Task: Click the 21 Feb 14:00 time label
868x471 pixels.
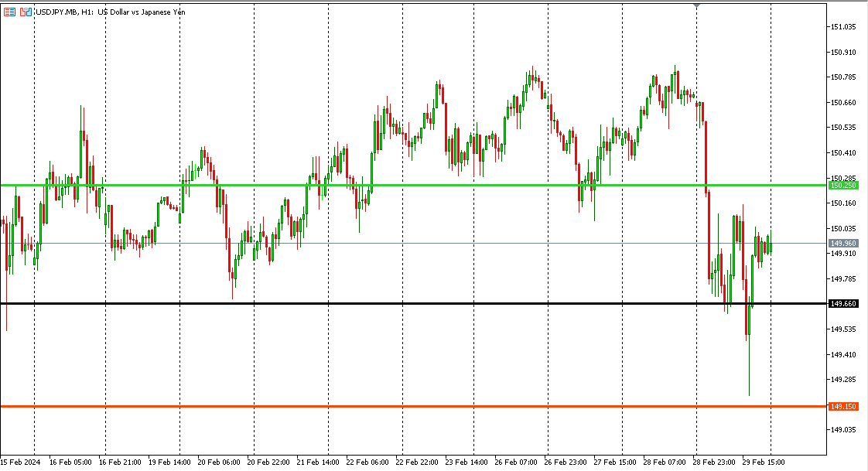Action: 318,462
